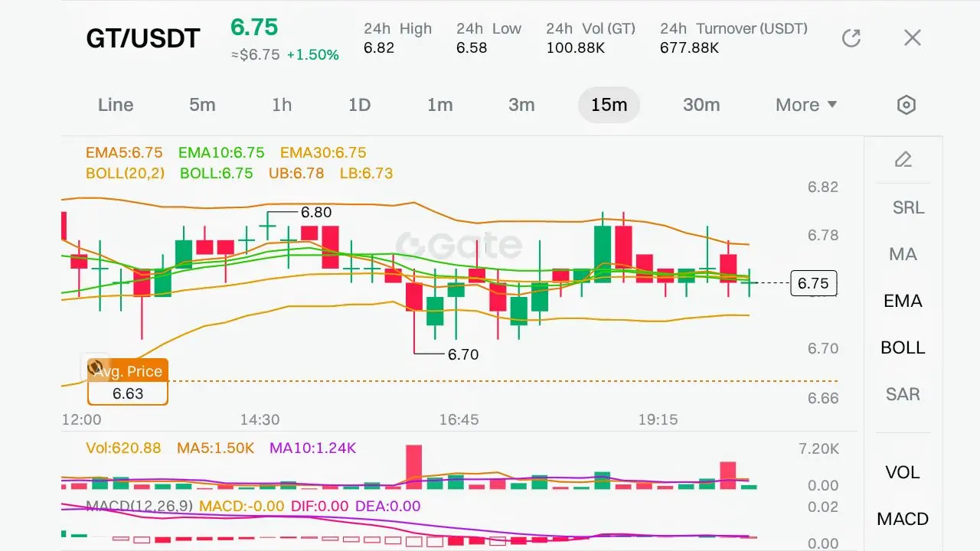Select the 1h timeframe

(282, 105)
